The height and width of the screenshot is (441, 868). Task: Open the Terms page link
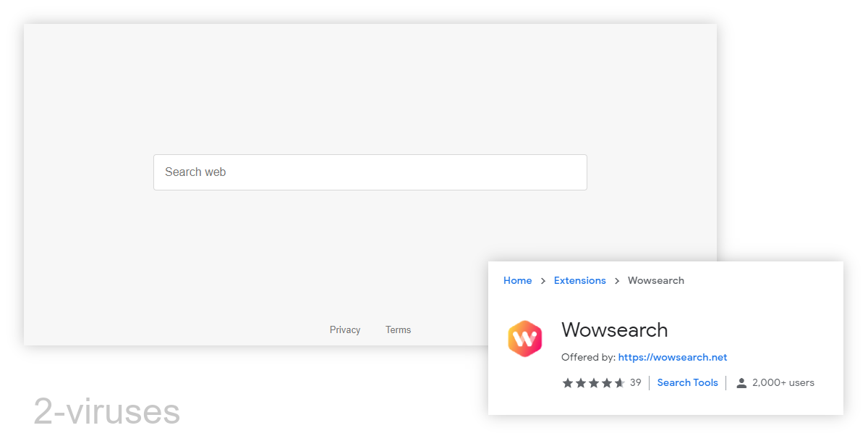(398, 329)
